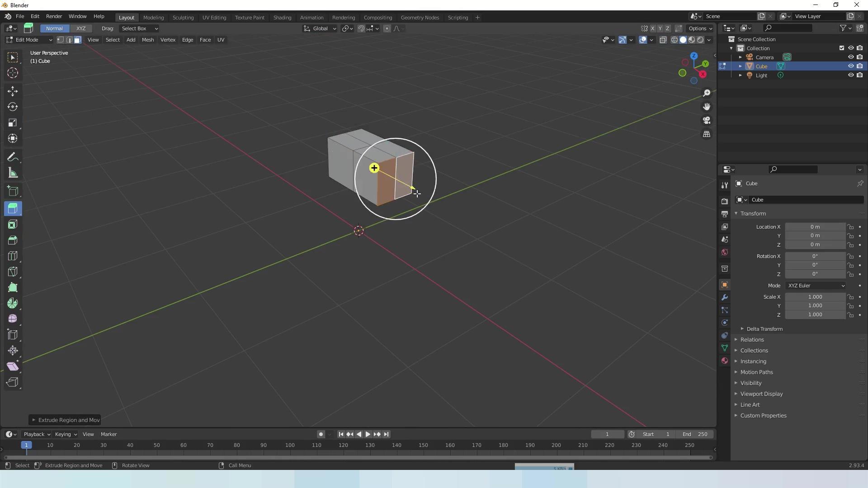The image size is (868, 488).
Task: Activate the Measure tool
Action: click(13, 173)
